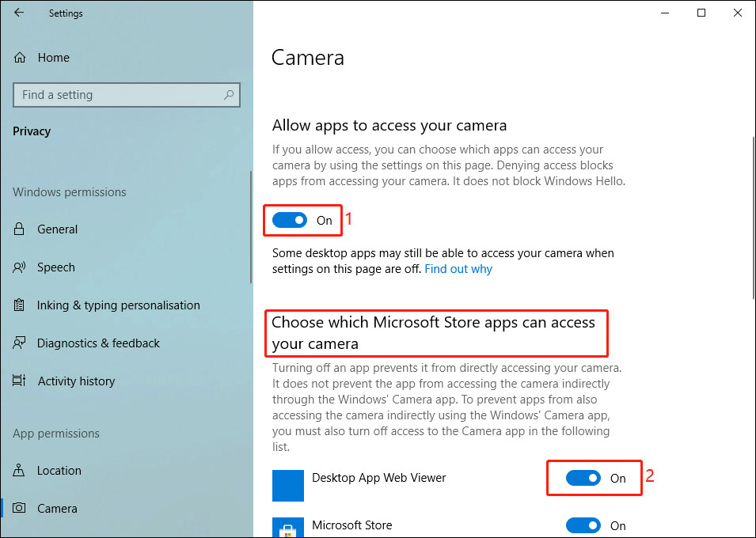Click the Microsoft Store app icon
The height and width of the screenshot is (538, 756).
click(288, 526)
